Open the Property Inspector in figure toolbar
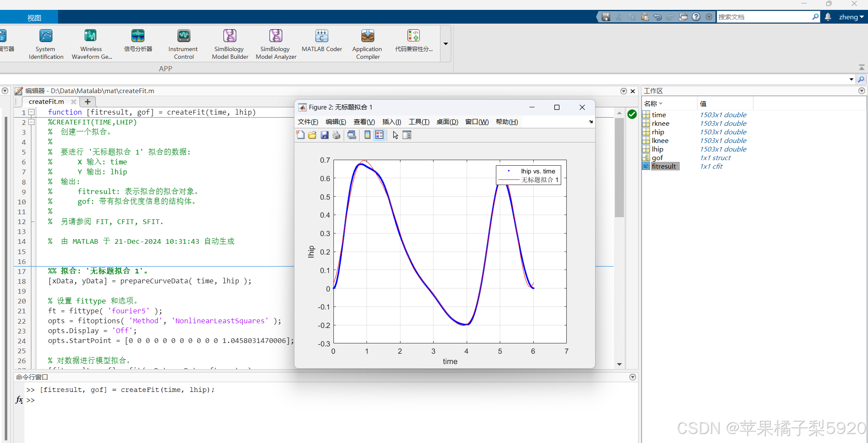Image resolution: width=868 pixels, height=443 pixels. pos(407,135)
